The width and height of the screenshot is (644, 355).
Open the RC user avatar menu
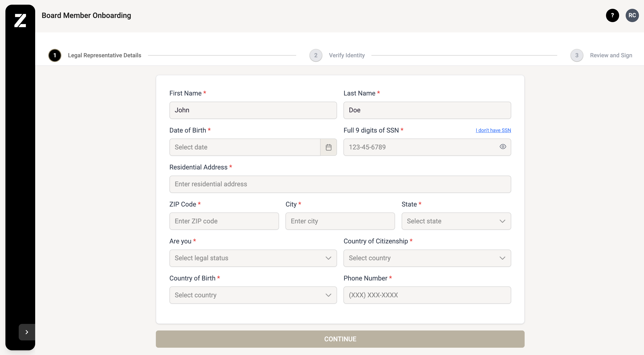[x=632, y=16]
